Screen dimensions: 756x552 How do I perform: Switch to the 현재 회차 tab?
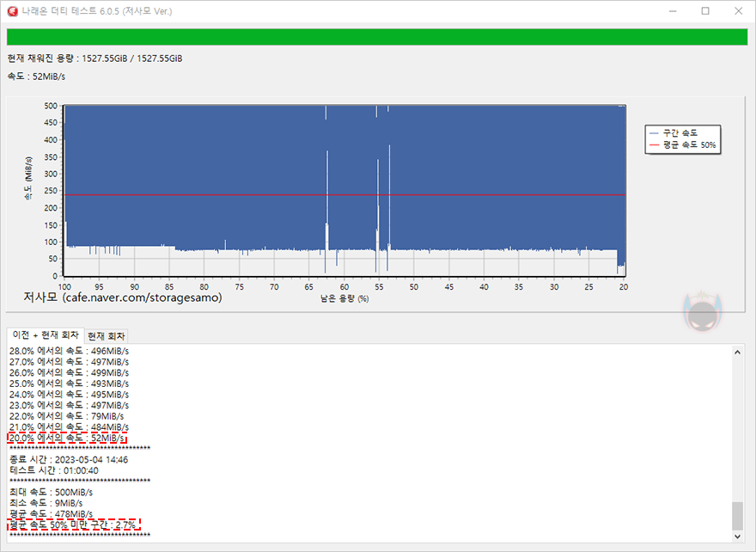point(106,336)
